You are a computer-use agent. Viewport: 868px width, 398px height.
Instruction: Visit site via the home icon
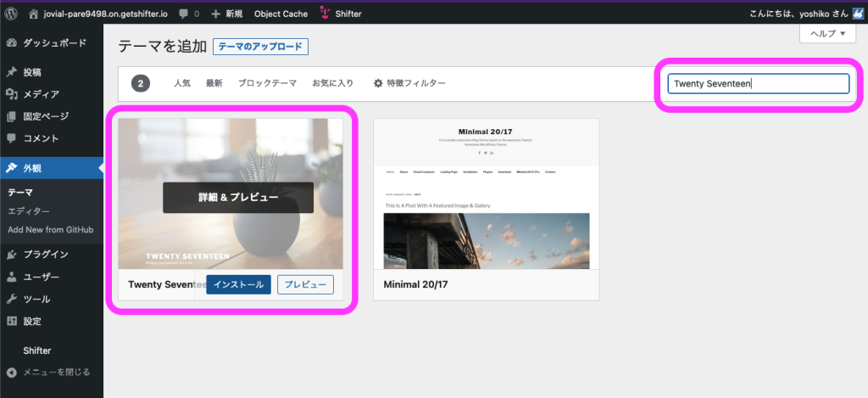click(34, 14)
